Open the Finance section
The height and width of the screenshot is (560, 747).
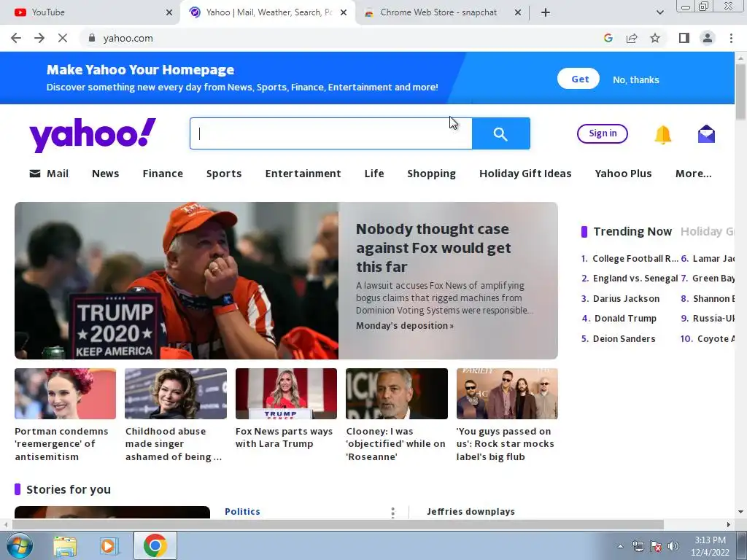(x=163, y=174)
